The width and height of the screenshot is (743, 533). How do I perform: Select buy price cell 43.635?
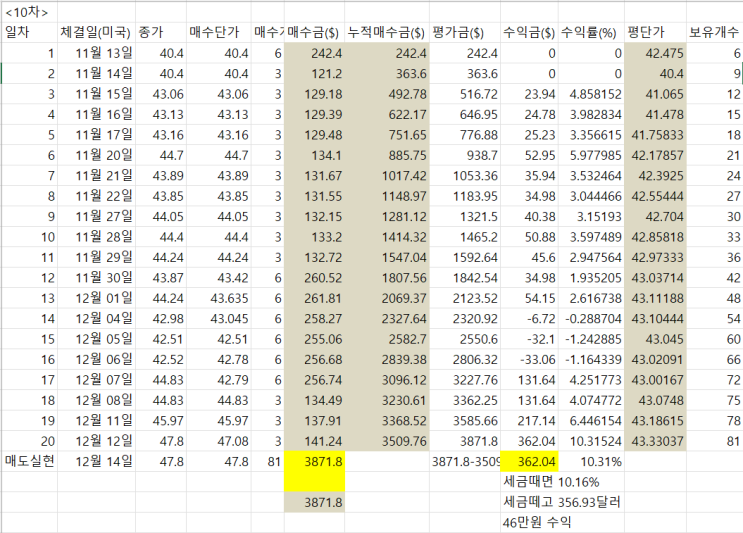218,298
